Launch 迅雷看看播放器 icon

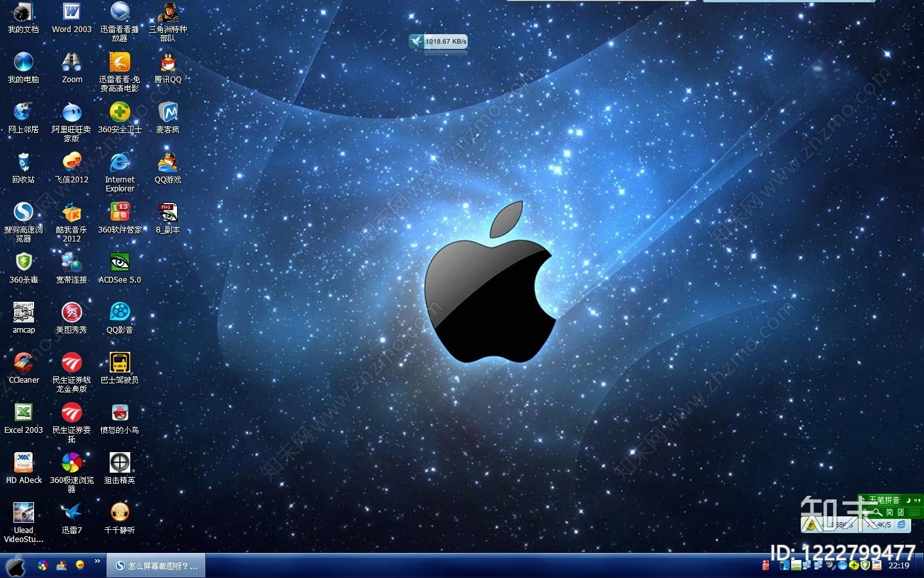click(119, 22)
